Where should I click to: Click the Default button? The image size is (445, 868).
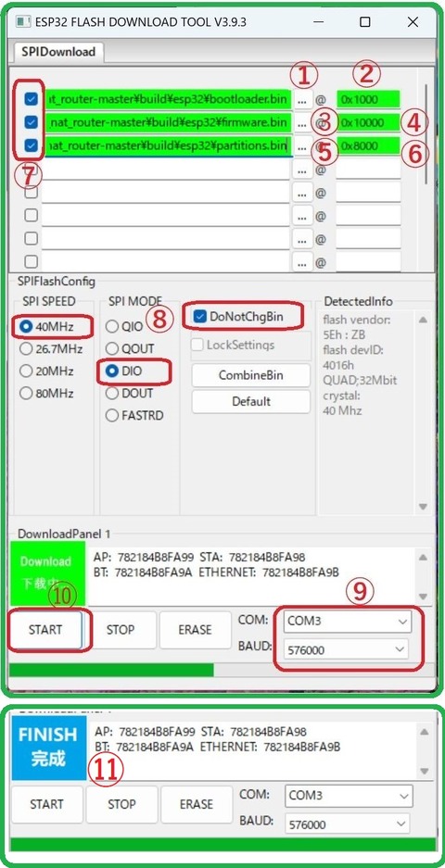pyautogui.click(x=251, y=401)
